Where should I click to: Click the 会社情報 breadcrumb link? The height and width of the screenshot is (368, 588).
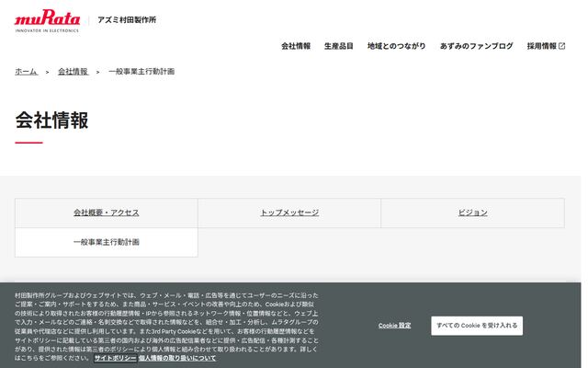point(73,72)
